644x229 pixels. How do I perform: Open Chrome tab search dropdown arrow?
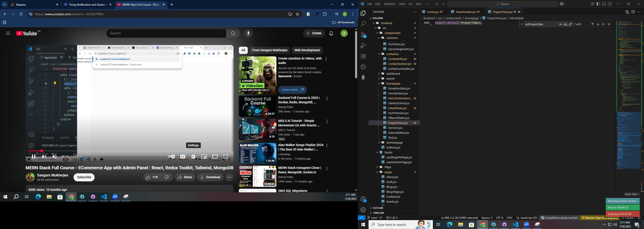click(4, 4)
